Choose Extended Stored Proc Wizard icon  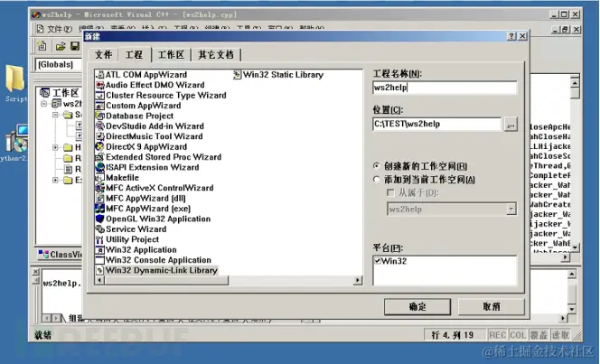[x=100, y=157]
